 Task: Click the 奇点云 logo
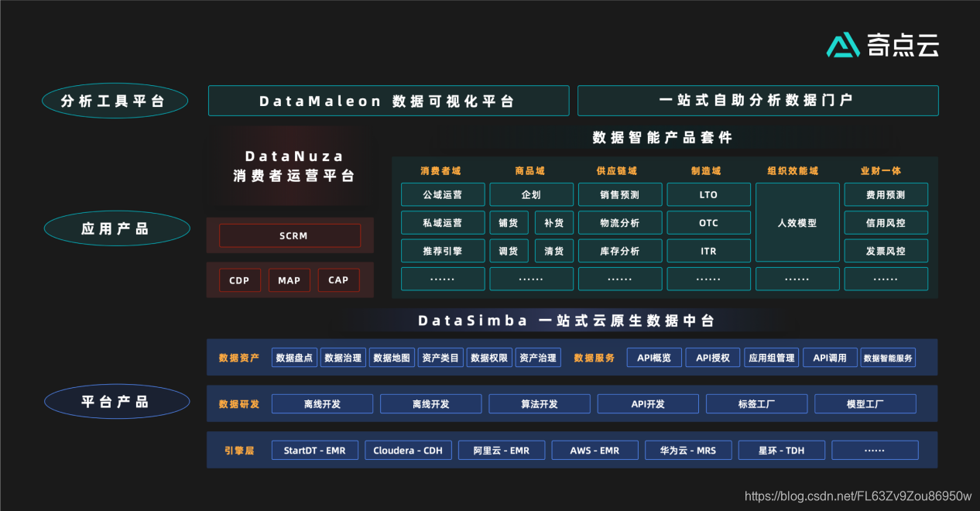(x=882, y=46)
